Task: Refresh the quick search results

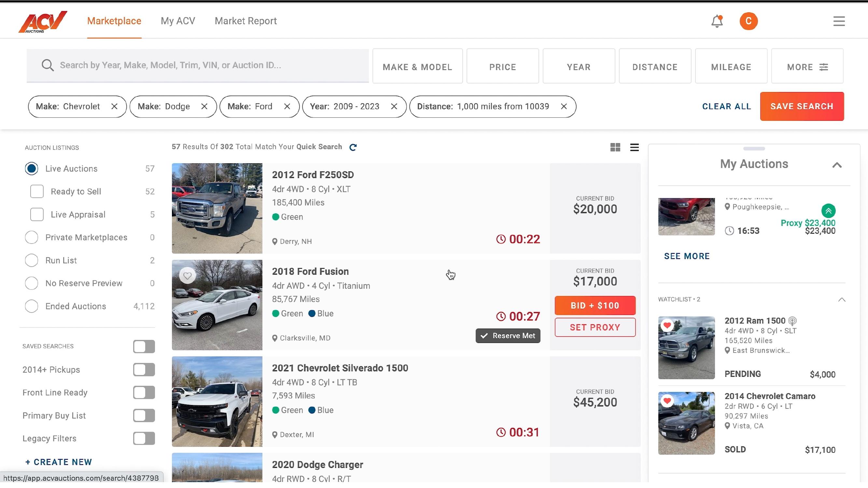Action: [353, 147]
